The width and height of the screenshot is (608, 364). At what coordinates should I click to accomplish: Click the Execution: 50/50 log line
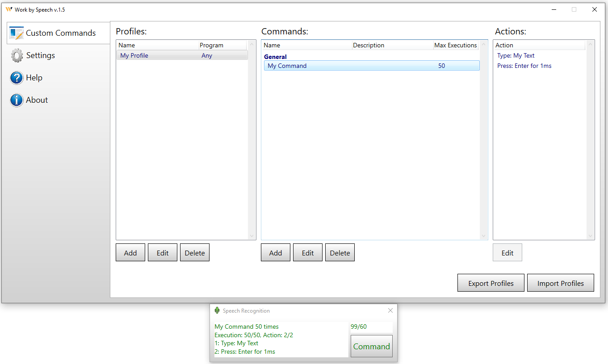point(254,335)
